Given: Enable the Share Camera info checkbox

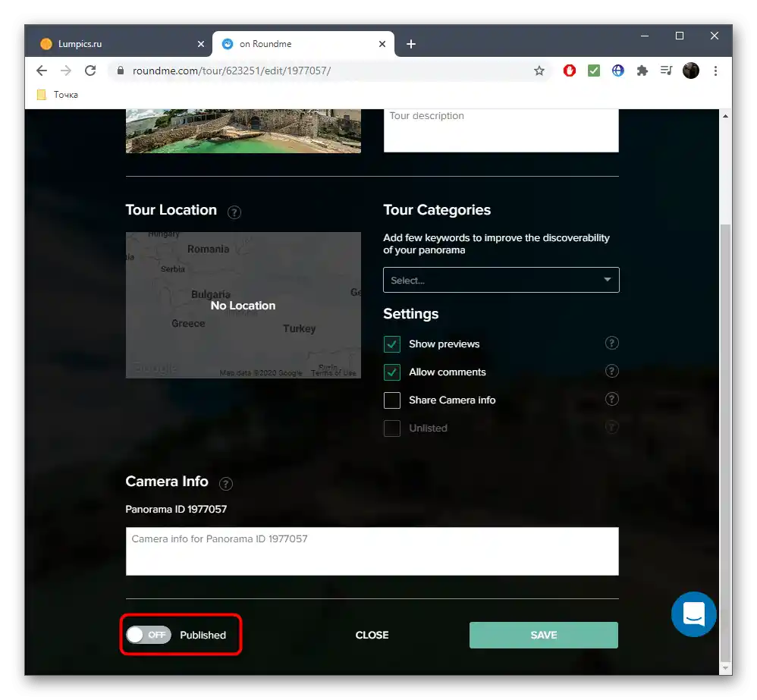Looking at the screenshot, I should 392,400.
